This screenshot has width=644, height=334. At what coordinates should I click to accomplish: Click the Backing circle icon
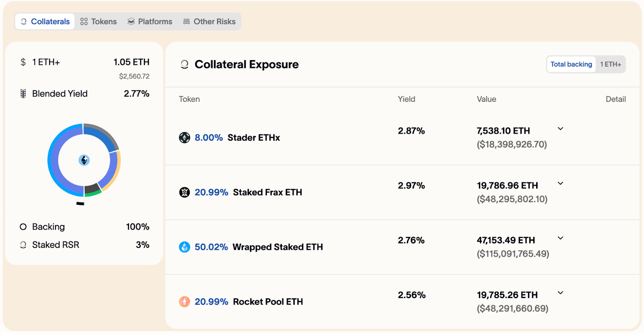[x=23, y=227]
